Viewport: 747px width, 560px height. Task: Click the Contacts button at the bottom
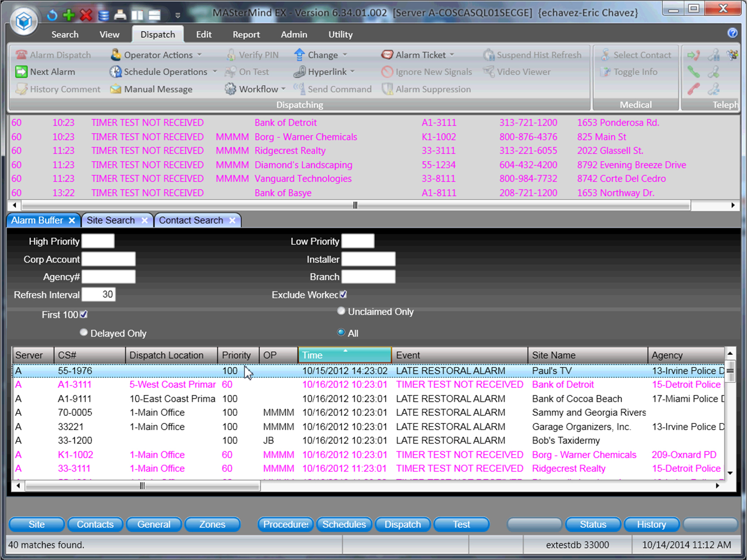[95, 524]
